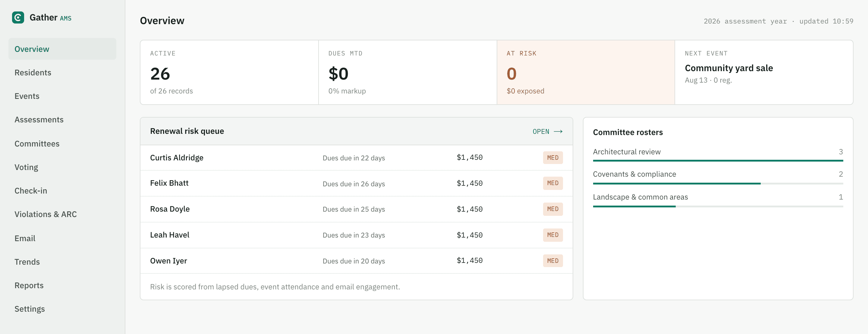Open Rosa Doyle in the risk queue
The width and height of the screenshot is (868, 334).
(x=357, y=209)
